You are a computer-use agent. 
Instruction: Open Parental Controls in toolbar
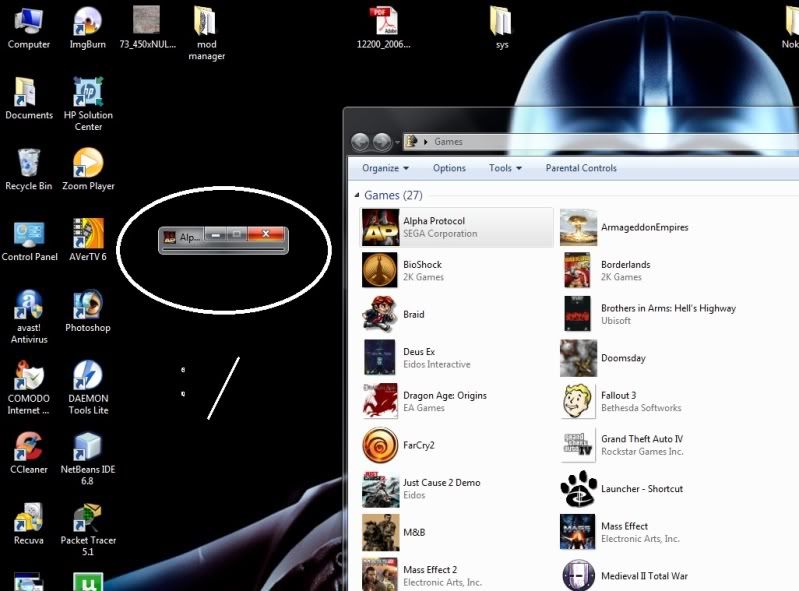581,168
